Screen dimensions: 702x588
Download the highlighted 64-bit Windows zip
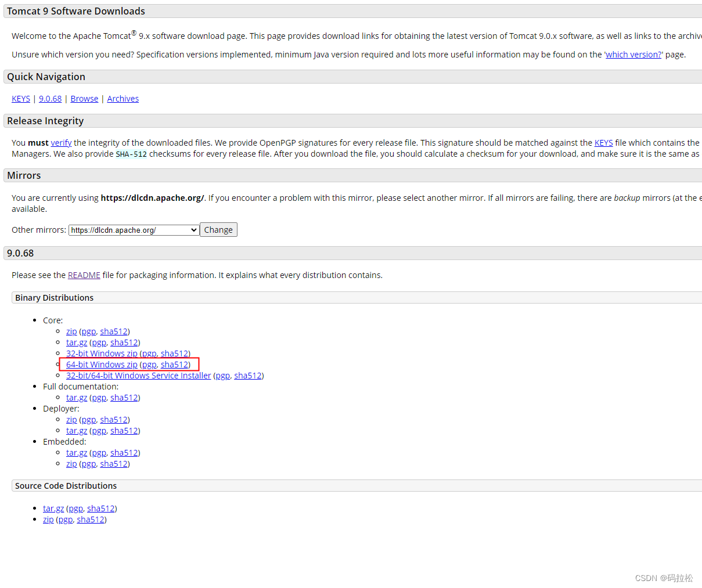tap(102, 364)
